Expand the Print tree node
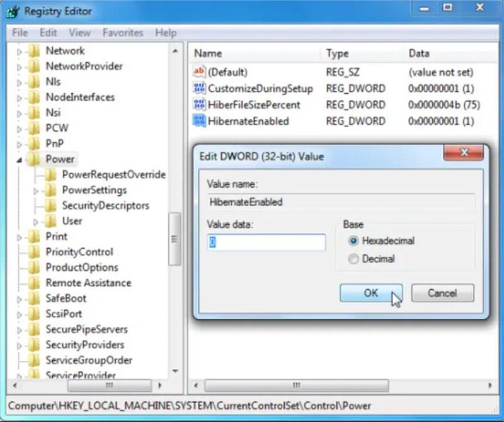This screenshot has width=504, height=422. [x=21, y=236]
